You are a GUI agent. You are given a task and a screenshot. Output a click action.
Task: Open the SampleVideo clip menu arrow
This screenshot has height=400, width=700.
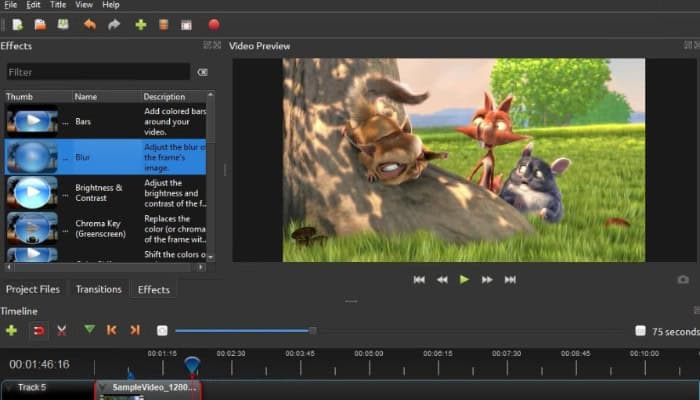coord(103,387)
